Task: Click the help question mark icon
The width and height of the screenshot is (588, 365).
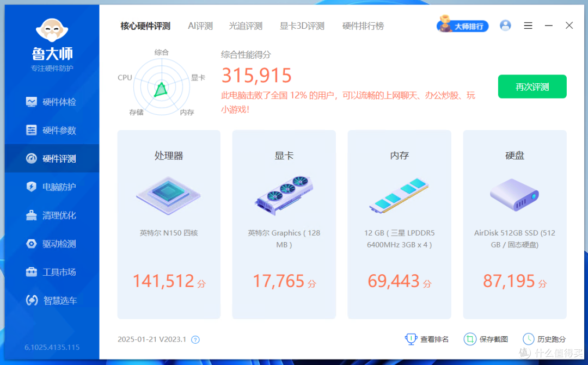Action: point(195,339)
